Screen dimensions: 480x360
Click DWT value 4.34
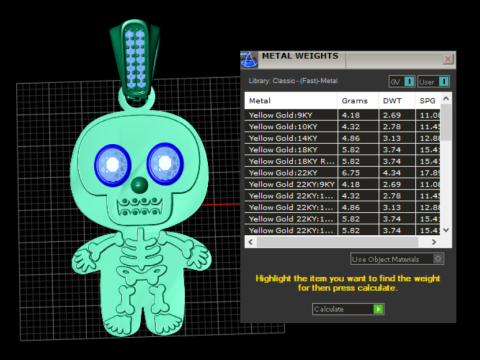(x=392, y=173)
